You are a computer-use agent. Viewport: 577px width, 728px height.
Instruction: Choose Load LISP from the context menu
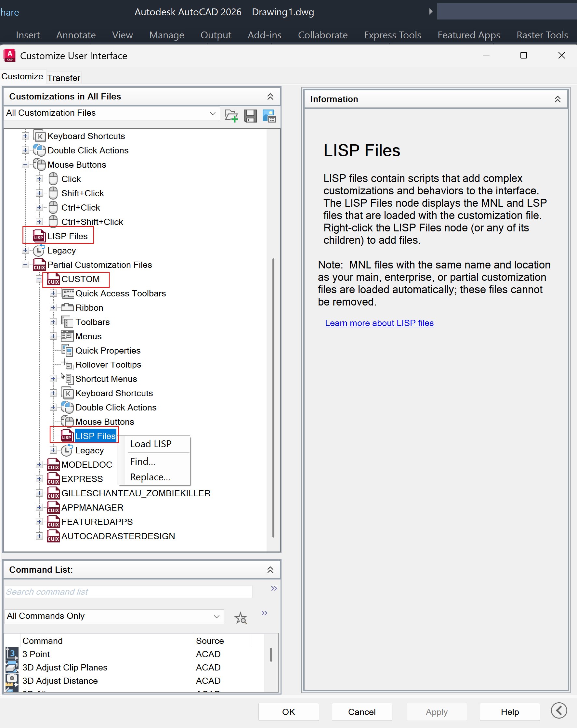tap(151, 444)
